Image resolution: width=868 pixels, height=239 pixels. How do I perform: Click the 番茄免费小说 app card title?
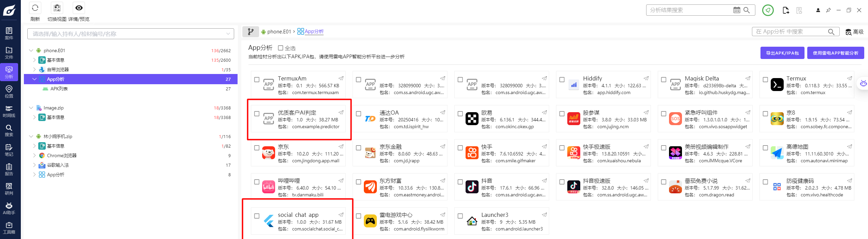click(x=701, y=181)
